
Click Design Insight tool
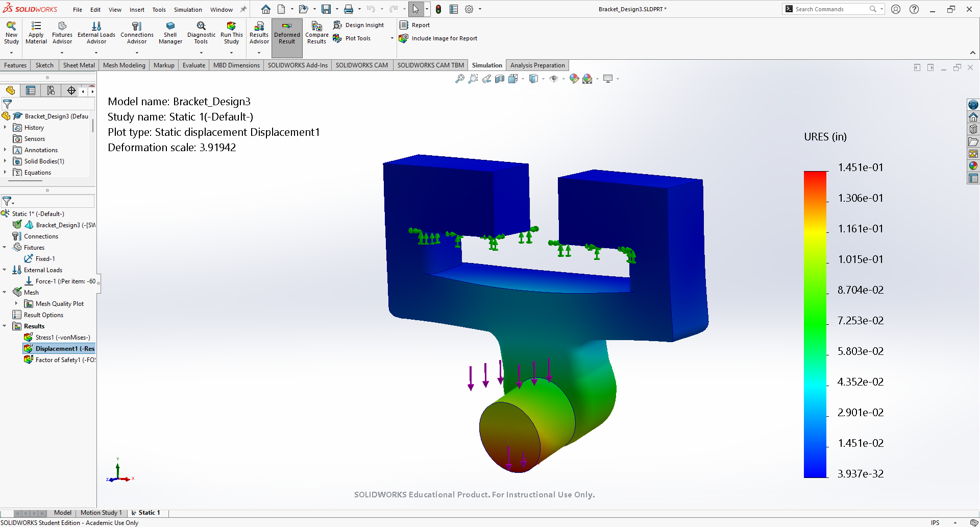(358, 25)
